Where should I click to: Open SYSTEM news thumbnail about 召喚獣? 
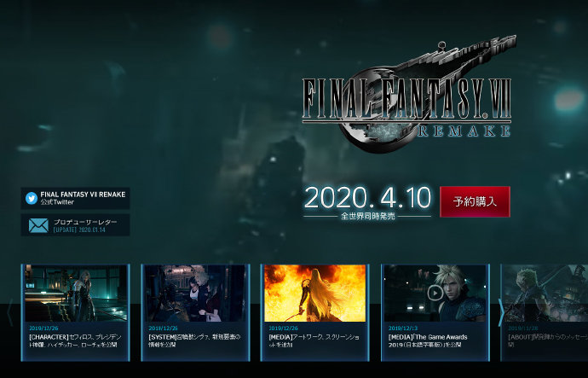(195, 294)
